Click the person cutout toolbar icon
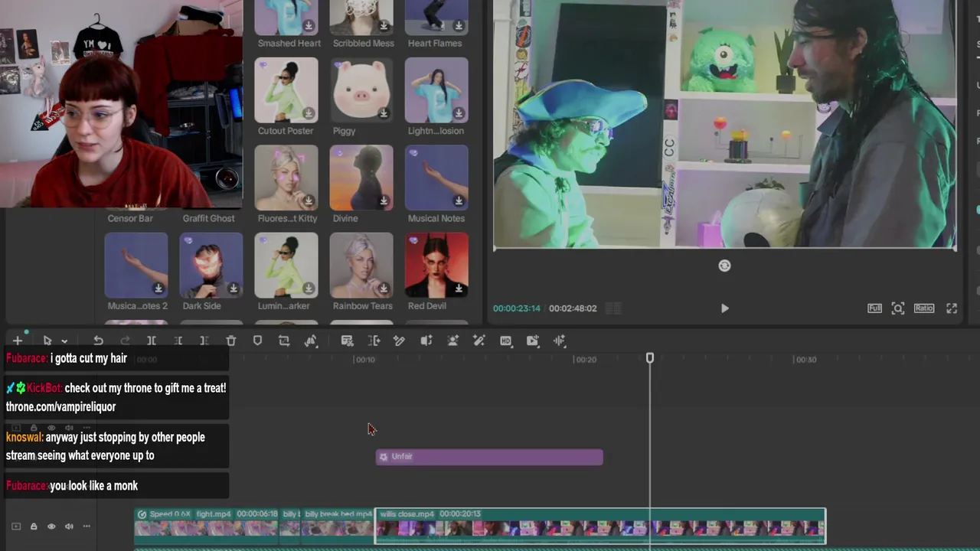The width and height of the screenshot is (980, 551). [453, 341]
